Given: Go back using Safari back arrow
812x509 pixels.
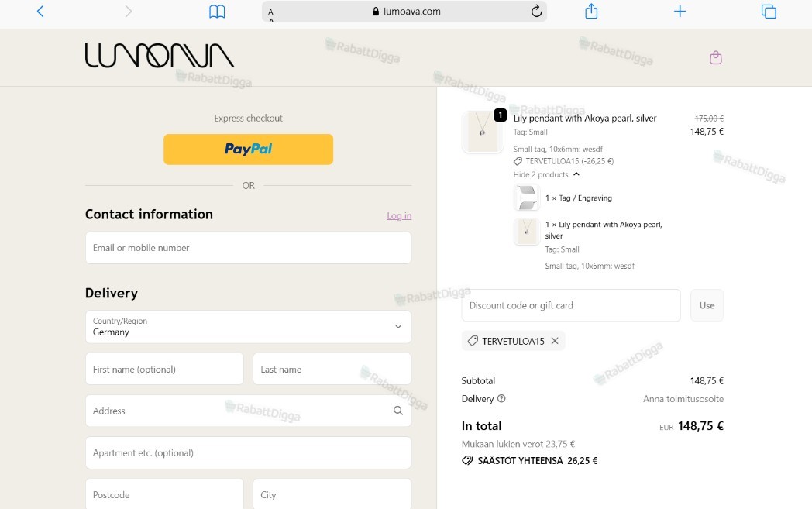Looking at the screenshot, I should (x=40, y=12).
